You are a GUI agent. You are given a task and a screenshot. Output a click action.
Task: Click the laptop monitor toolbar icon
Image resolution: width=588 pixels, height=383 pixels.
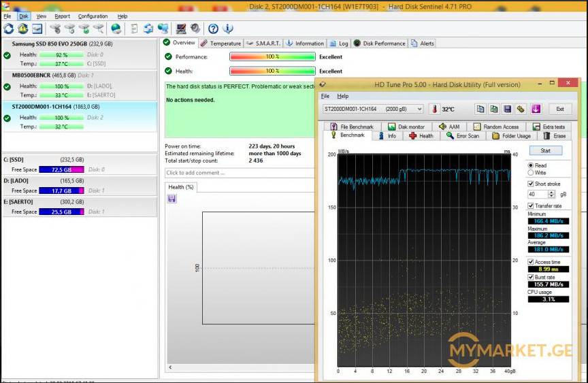click(181, 29)
